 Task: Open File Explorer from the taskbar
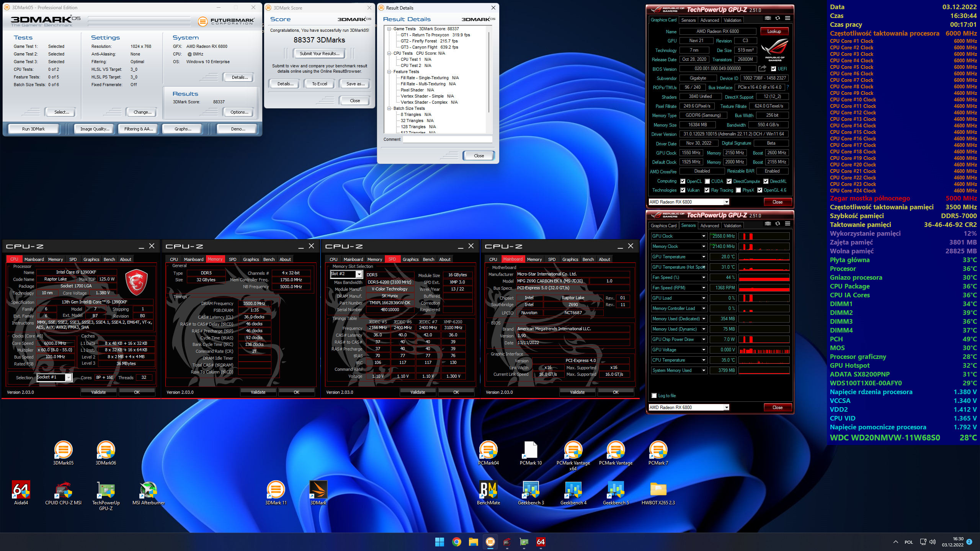coord(474,542)
